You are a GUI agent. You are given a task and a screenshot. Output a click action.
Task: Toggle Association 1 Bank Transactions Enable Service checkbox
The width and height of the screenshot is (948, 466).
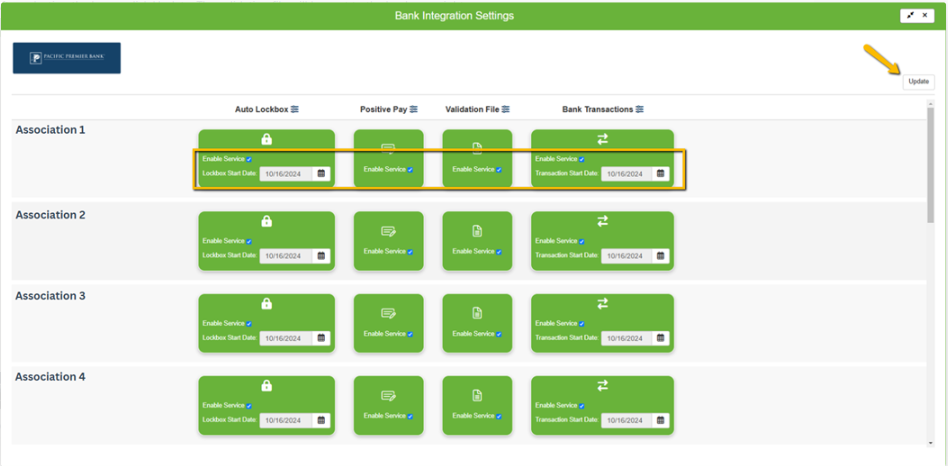(x=582, y=160)
